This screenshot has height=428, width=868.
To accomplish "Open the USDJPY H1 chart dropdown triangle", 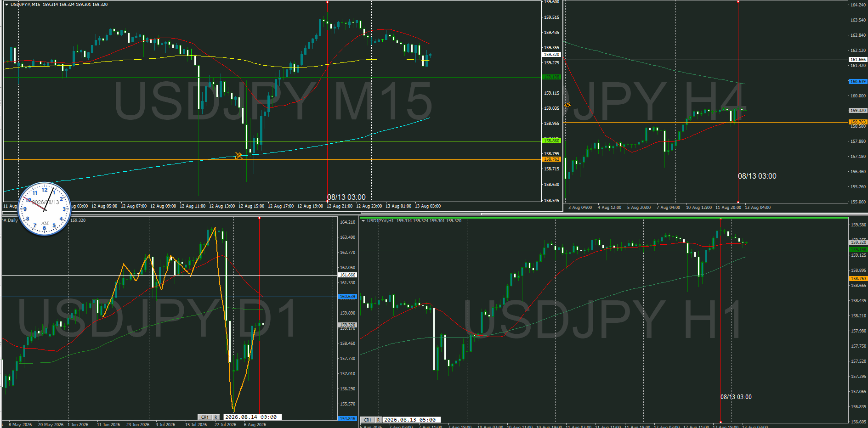I will pyautogui.click(x=363, y=221).
